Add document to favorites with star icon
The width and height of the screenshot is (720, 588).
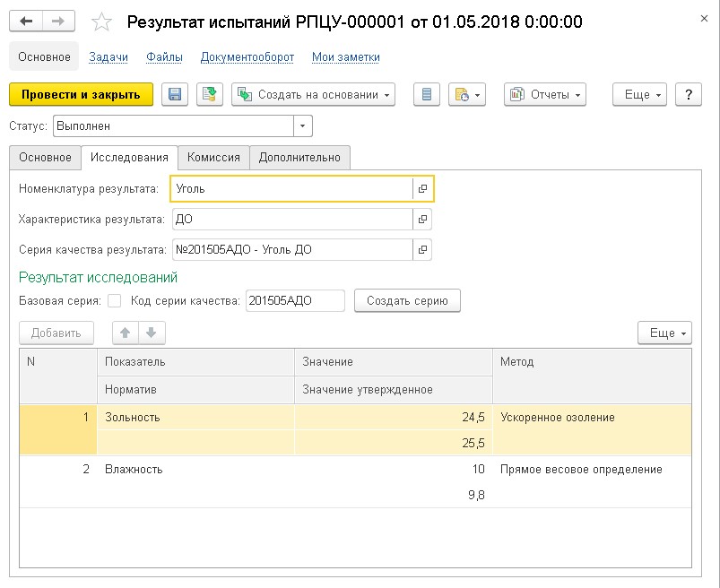click(x=103, y=22)
